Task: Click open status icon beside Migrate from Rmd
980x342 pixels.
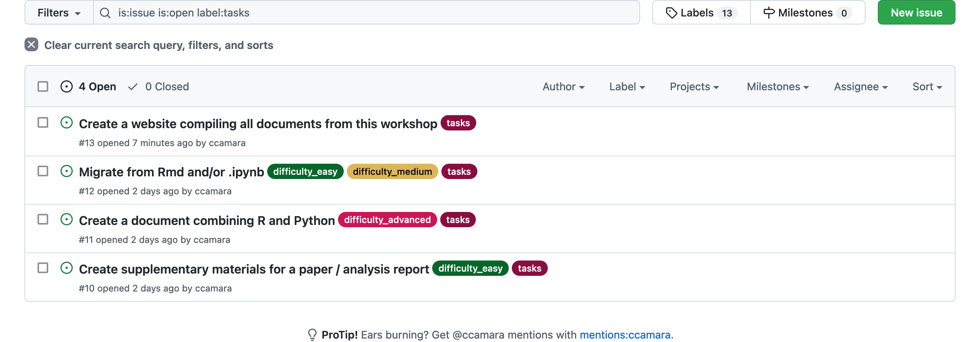Action: coord(67,171)
